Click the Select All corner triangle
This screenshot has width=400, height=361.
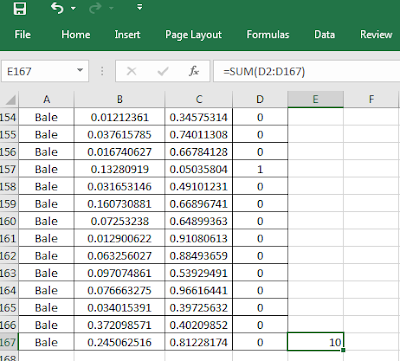(11, 99)
